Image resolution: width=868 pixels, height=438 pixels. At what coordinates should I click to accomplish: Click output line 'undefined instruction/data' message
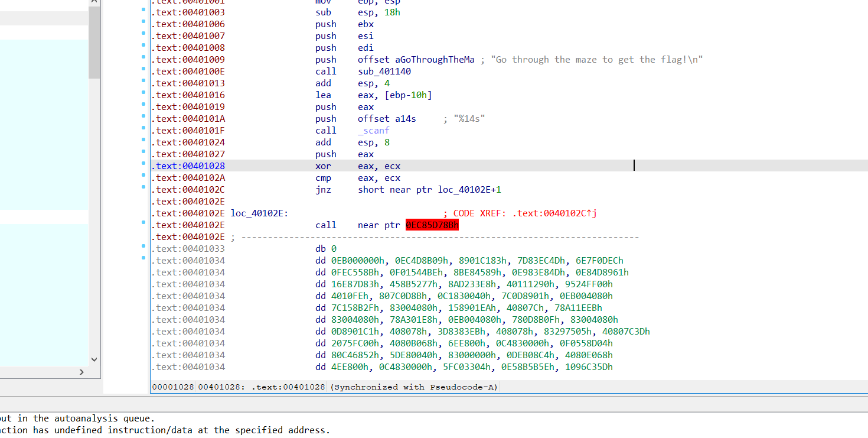[165, 430]
